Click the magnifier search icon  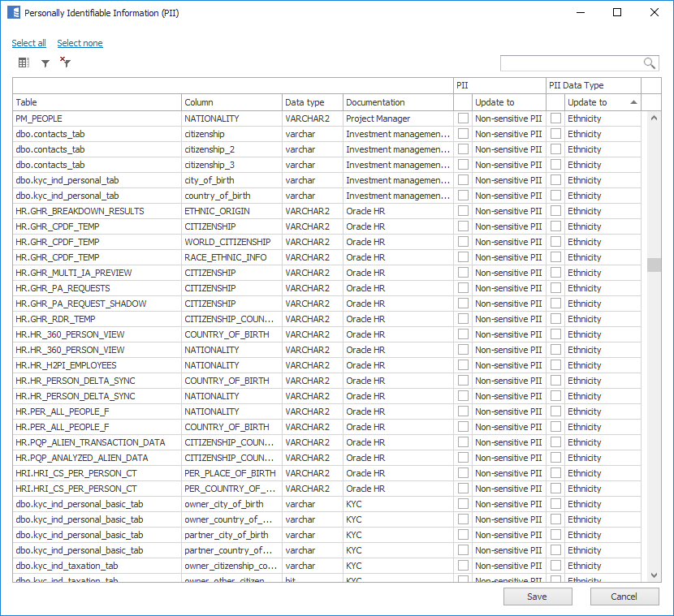pos(650,63)
